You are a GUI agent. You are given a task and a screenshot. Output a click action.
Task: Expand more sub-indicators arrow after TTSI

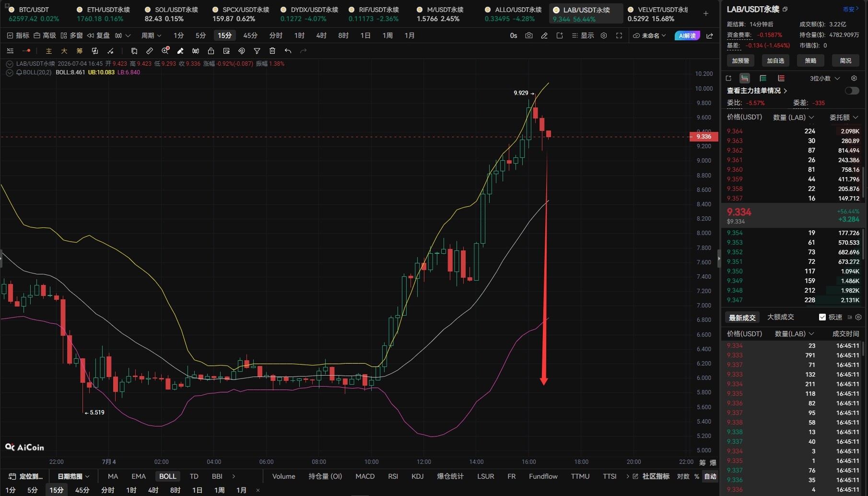pos(627,476)
